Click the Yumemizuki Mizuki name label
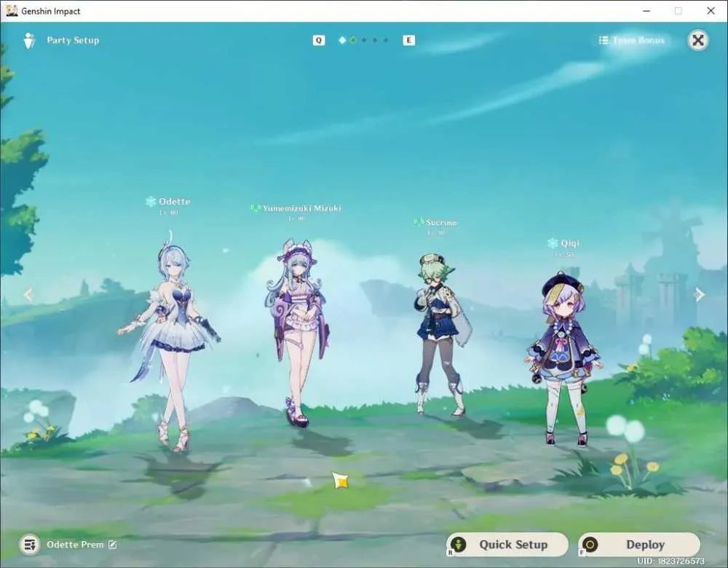The height and width of the screenshot is (568, 728). (302, 208)
